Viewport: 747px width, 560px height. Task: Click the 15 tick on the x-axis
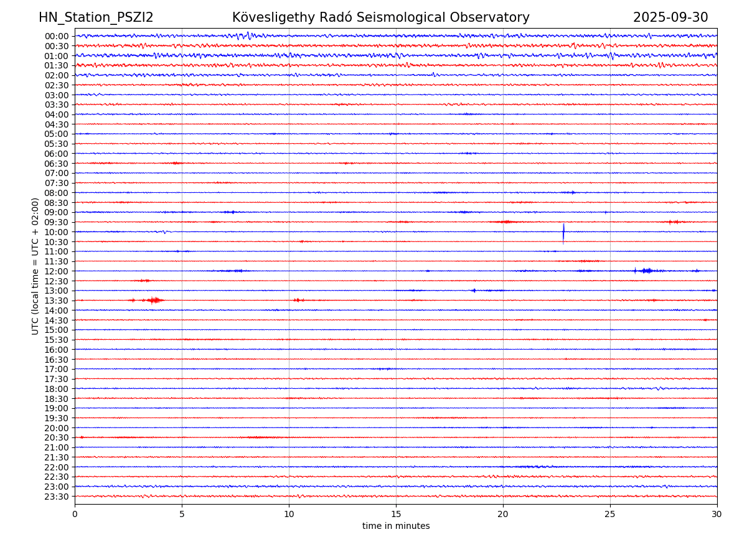(396, 515)
